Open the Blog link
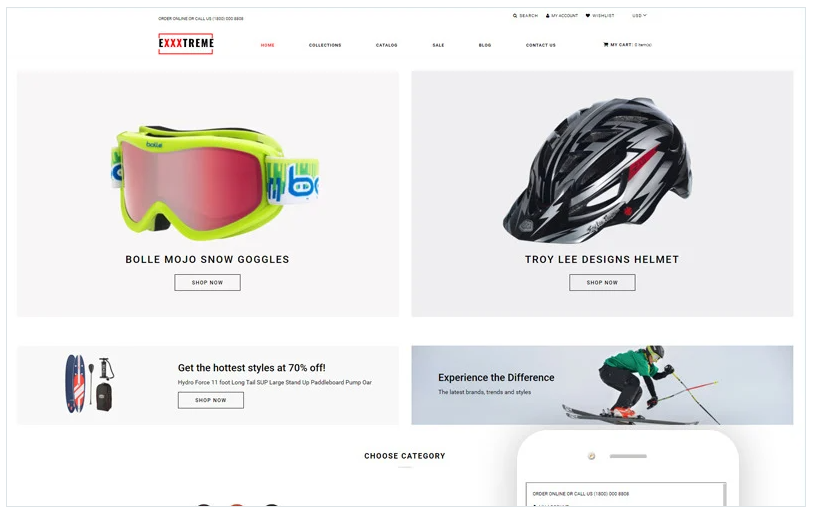Screen dimensions: 813x515 485,45
